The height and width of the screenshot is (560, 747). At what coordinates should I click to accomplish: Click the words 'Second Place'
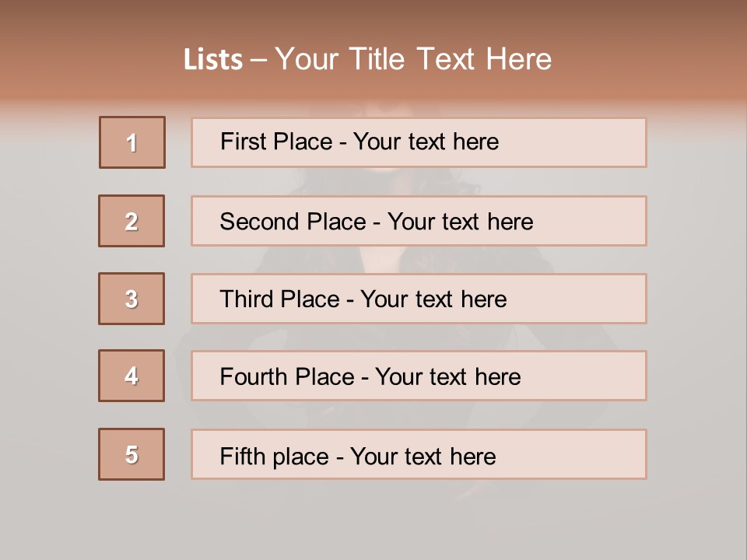(293, 222)
